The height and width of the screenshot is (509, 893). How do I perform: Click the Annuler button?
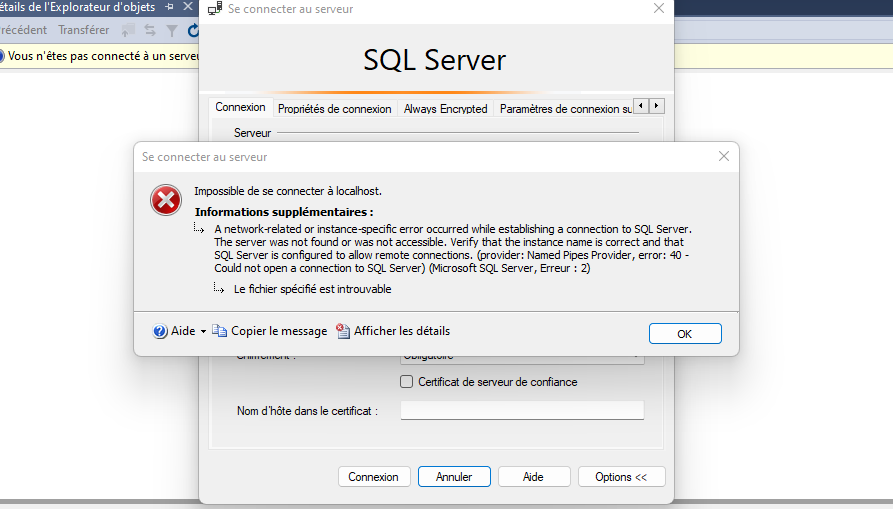(454, 477)
